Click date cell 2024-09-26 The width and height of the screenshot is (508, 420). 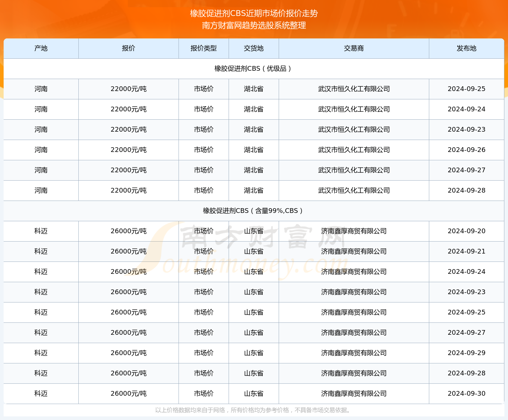(x=467, y=150)
